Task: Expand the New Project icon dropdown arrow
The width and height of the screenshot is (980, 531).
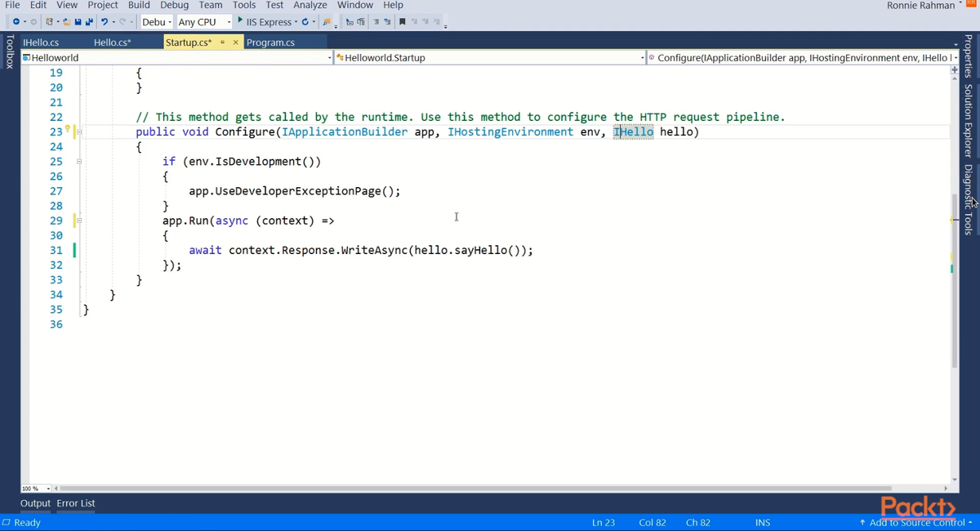Action: [x=58, y=22]
